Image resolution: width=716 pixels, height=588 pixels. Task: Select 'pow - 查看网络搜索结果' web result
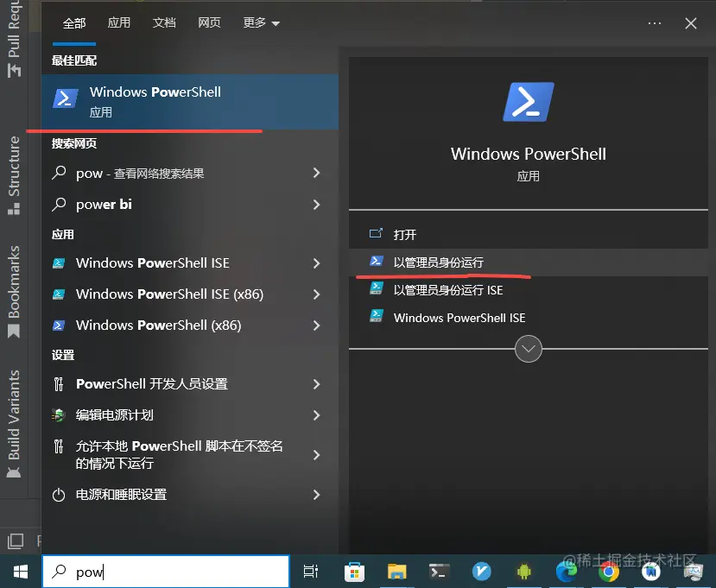click(189, 173)
